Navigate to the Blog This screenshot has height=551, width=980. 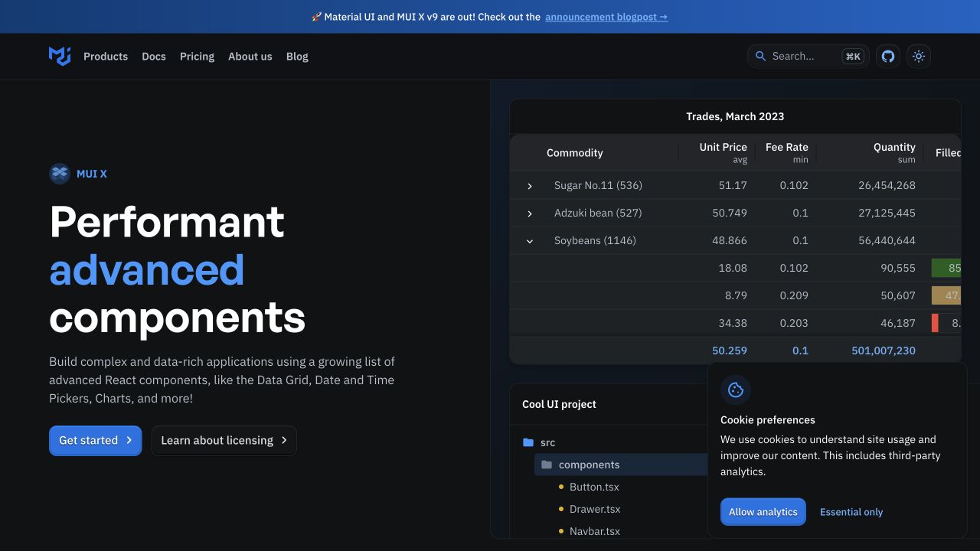click(x=297, y=56)
